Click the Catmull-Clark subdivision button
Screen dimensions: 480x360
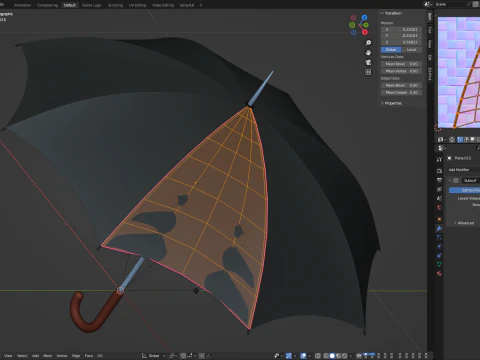click(x=464, y=190)
